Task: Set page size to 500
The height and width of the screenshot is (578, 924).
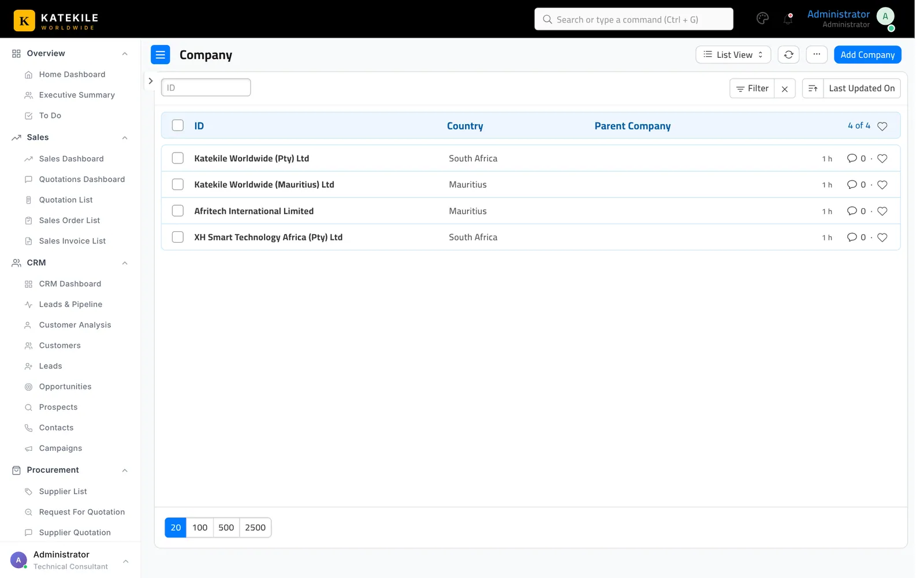Action: [226, 528]
